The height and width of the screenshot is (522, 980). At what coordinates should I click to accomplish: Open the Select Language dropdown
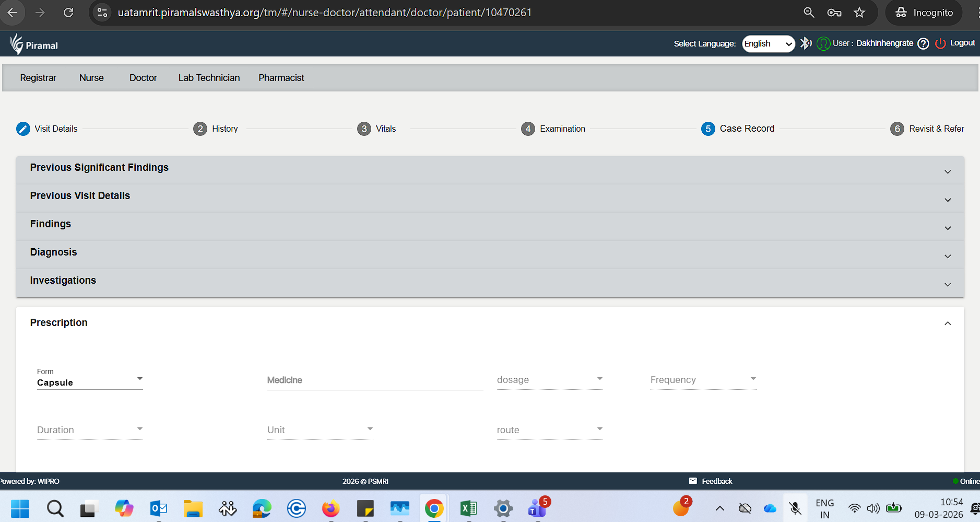tap(768, 44)
